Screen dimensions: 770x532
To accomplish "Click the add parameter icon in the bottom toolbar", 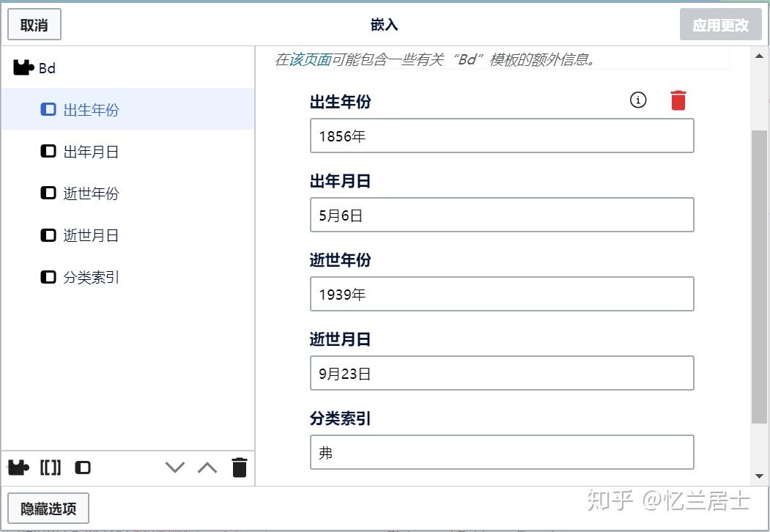I will [83, 468].
